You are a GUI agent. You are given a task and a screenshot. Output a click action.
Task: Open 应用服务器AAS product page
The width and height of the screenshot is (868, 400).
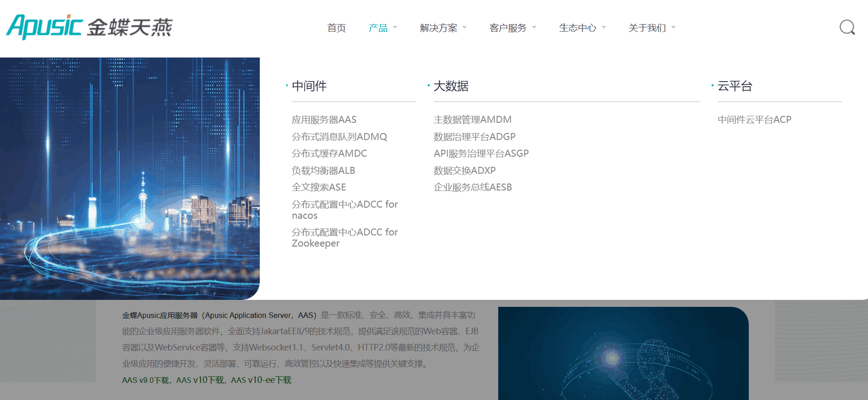(324, 120)
